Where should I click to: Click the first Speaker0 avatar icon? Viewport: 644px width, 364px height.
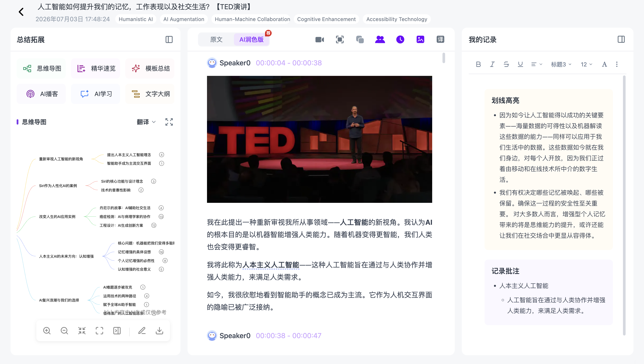pyautogui.click(x=212, y=63)
